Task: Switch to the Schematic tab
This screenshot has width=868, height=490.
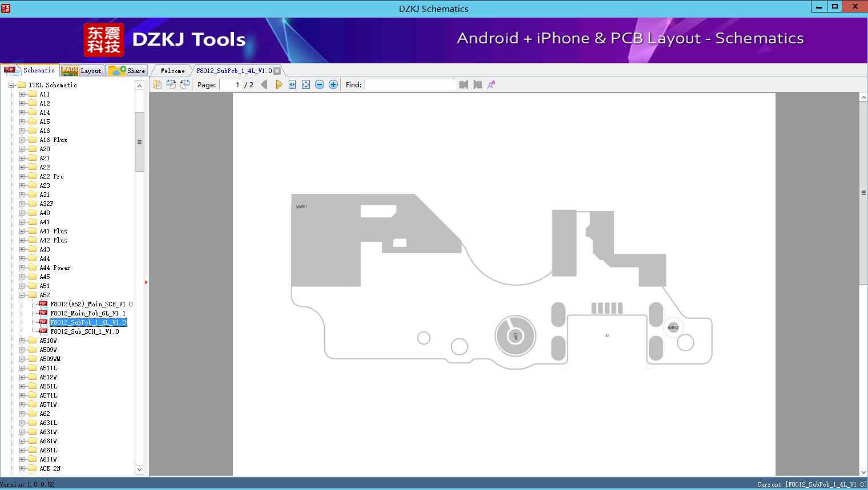Action: 30,70
